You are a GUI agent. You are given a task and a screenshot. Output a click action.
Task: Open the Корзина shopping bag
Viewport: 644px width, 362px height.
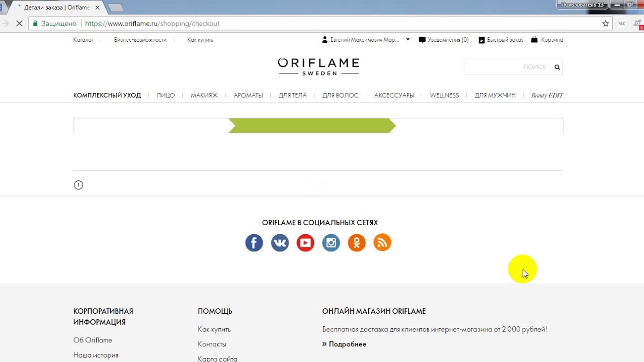pos(547,40)
